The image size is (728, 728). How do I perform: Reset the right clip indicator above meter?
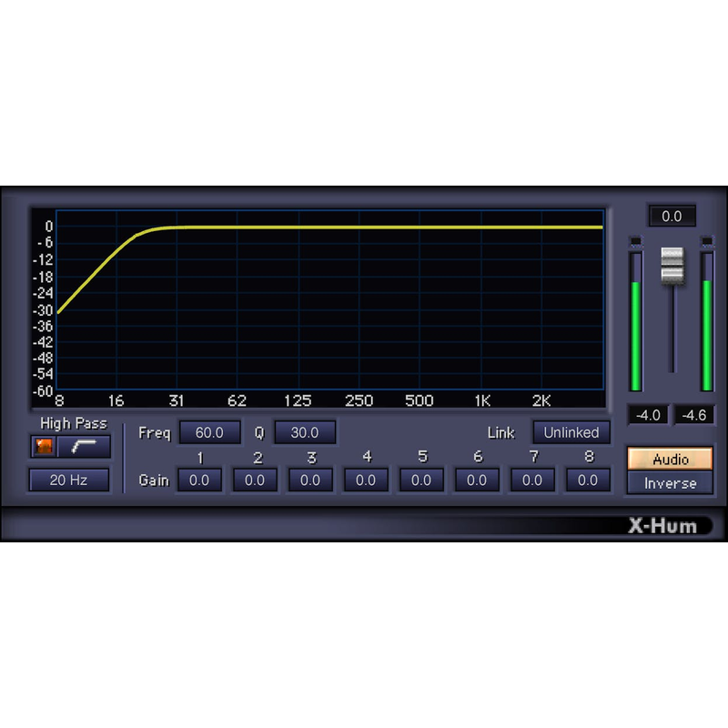(707, 241)
